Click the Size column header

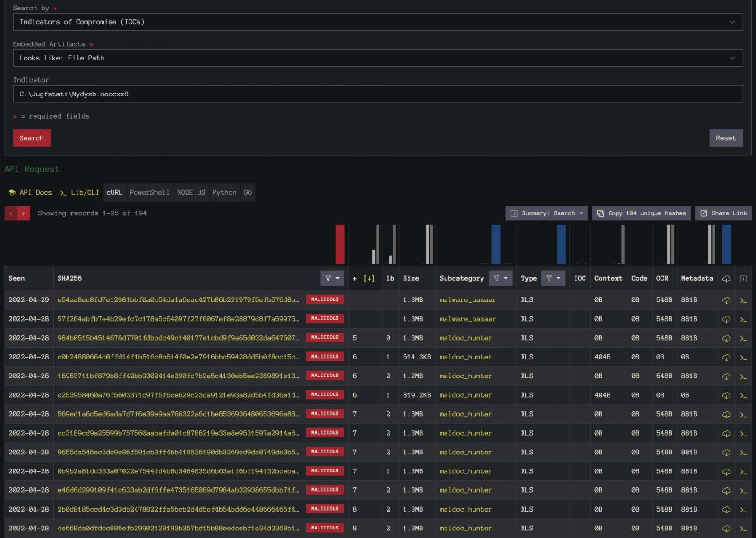coord(411,278)
